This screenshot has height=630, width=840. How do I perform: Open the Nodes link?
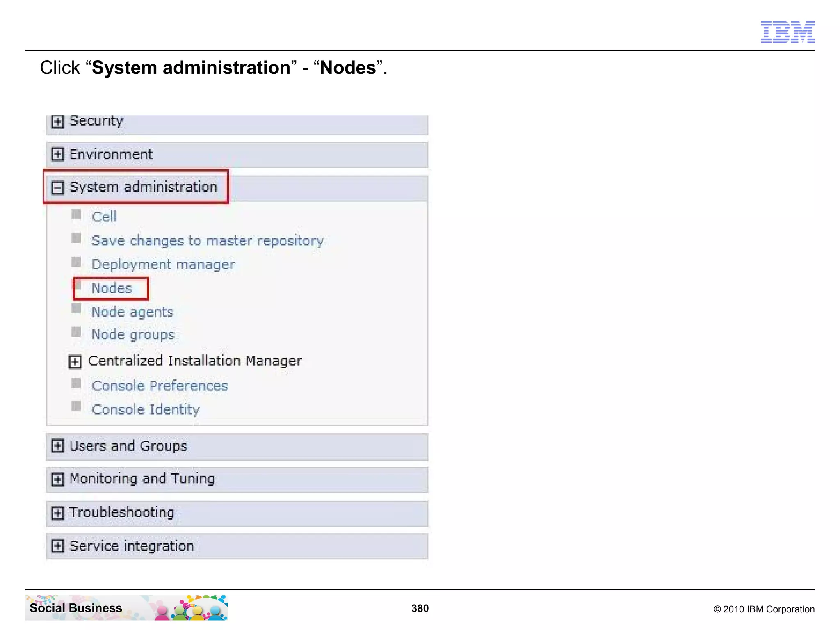(112, 288)
